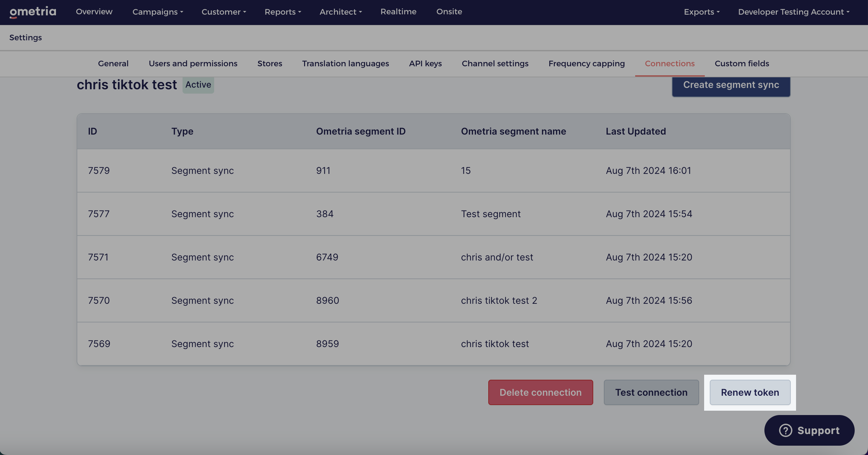Click the Delete connection button
This screenshot has width=868, height=455.
tap(541, 392)
